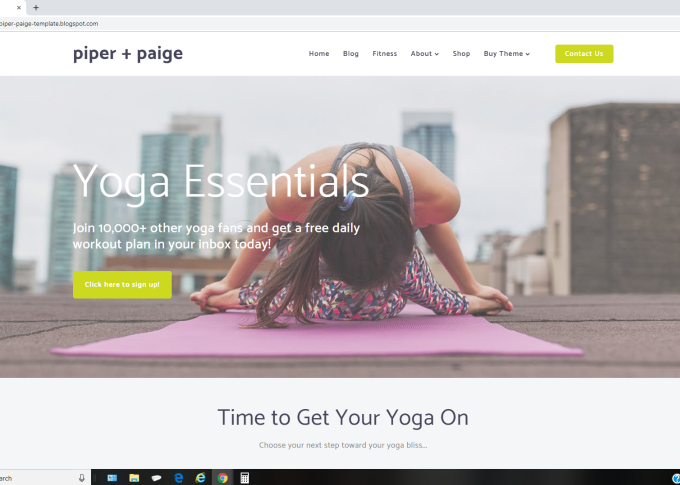Launch Microsoft Edge from the taskbar
680x485 pixels.
click(178, 478)
